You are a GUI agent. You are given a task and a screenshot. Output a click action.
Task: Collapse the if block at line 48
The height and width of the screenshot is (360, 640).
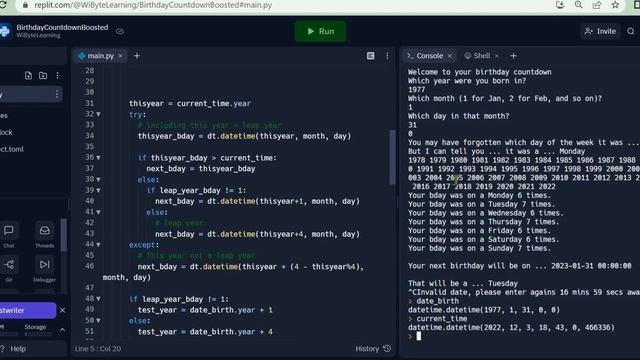click(98, 299)
